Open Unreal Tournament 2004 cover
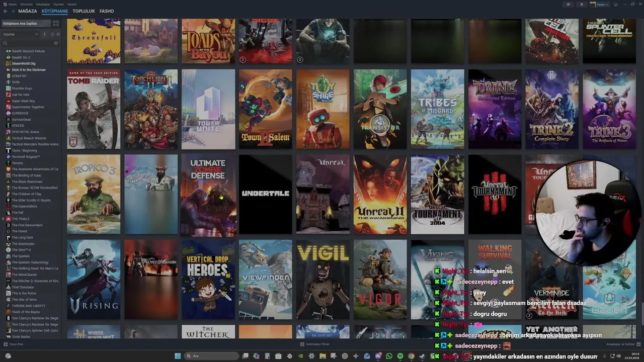Image resolution: width=644 pixels, height=362 pixels. [x=438, y=194]
